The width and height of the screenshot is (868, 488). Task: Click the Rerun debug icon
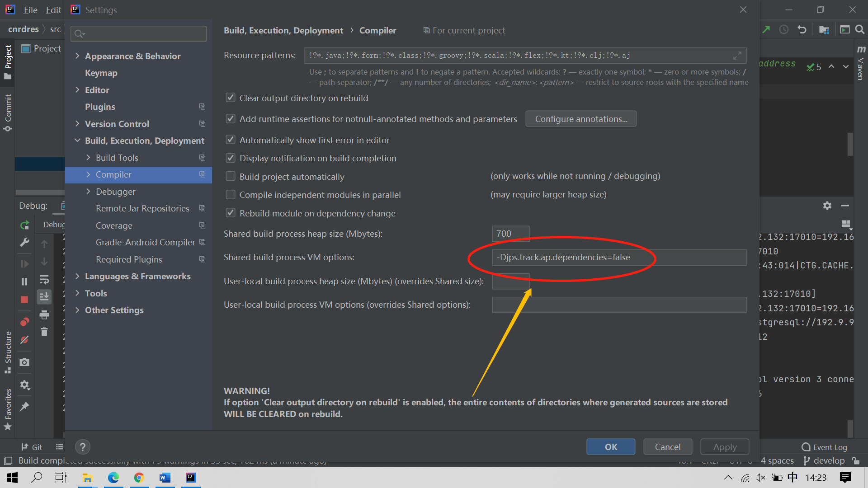point(24,225)
